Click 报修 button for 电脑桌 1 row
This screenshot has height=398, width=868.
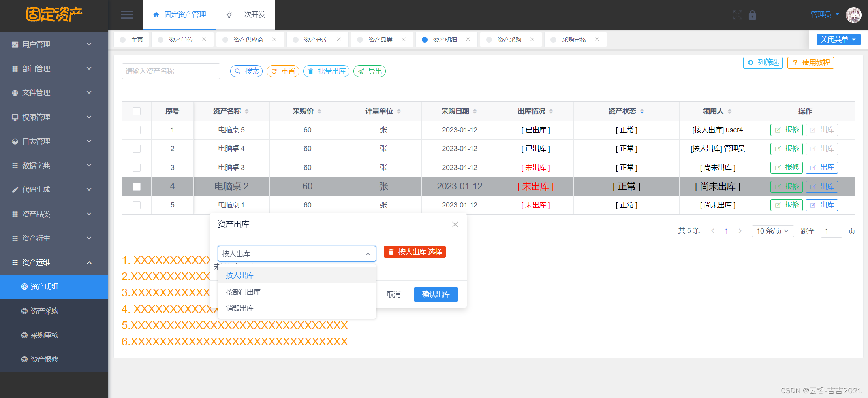point(787,205)
